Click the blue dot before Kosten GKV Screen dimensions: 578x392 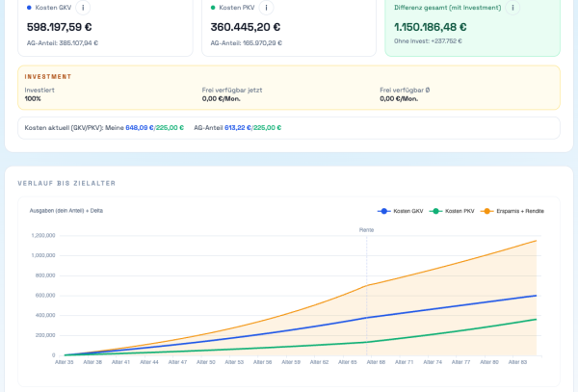pyautogui.click(x=29, y=8)
